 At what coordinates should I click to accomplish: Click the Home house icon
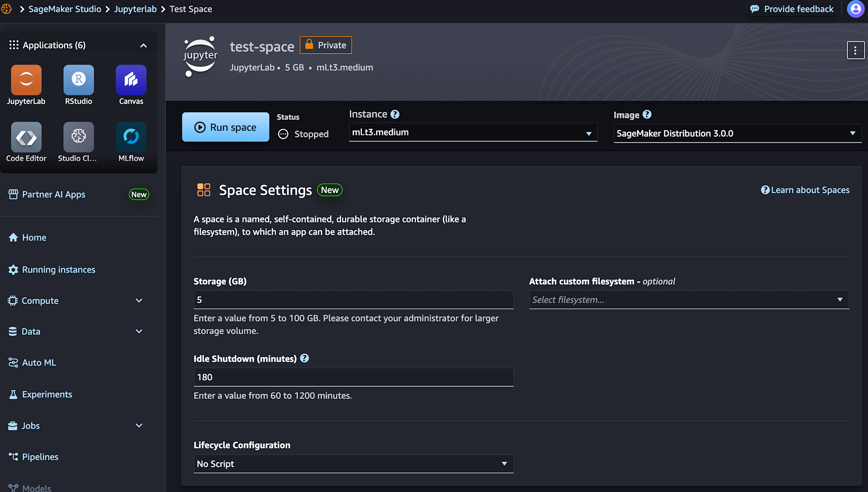click(x=13, y=237)
